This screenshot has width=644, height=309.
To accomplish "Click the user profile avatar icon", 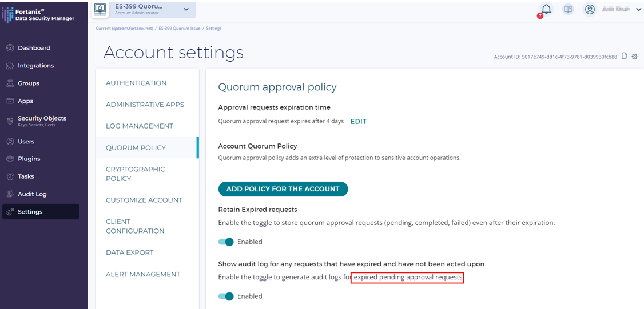I will tap(590, 9).
